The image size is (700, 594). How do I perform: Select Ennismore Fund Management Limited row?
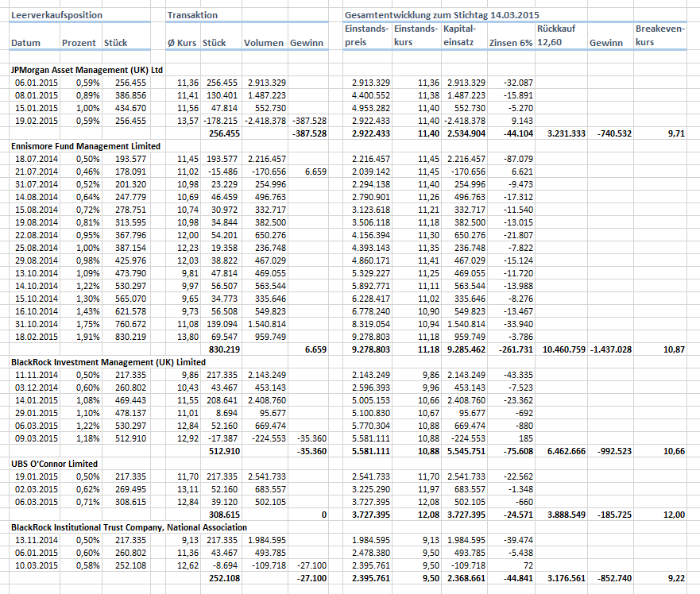pyautogui.click(x=86, y=146)
